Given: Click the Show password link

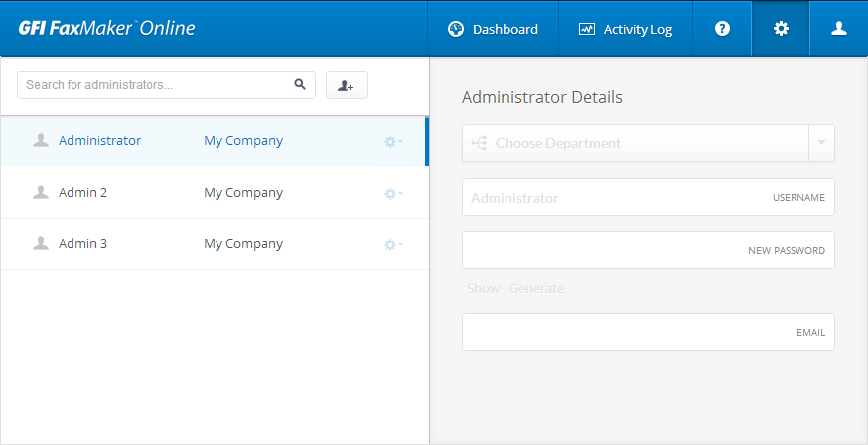Looking at the screenshot, I should 483,288.
